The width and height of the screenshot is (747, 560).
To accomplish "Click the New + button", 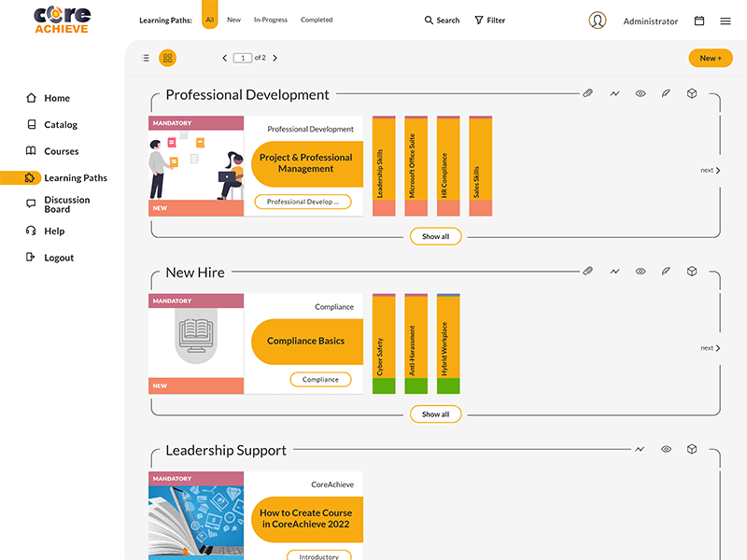I will (710, 58).
